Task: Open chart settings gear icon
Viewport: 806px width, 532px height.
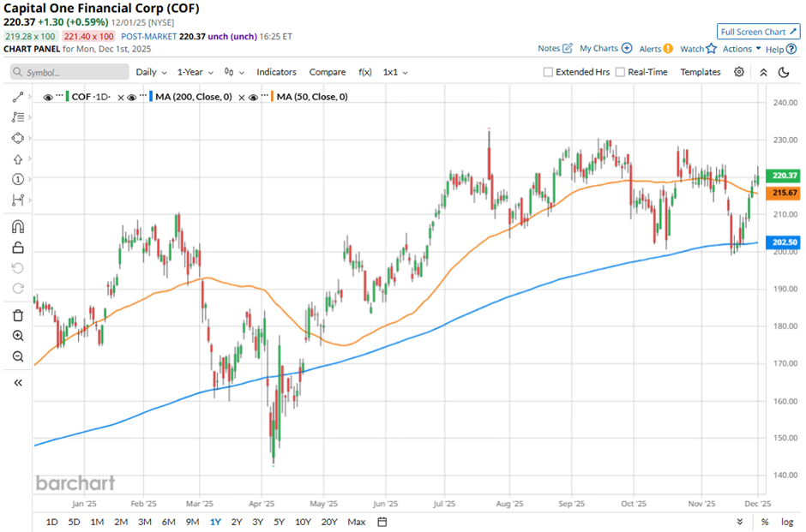Action: 738,72
